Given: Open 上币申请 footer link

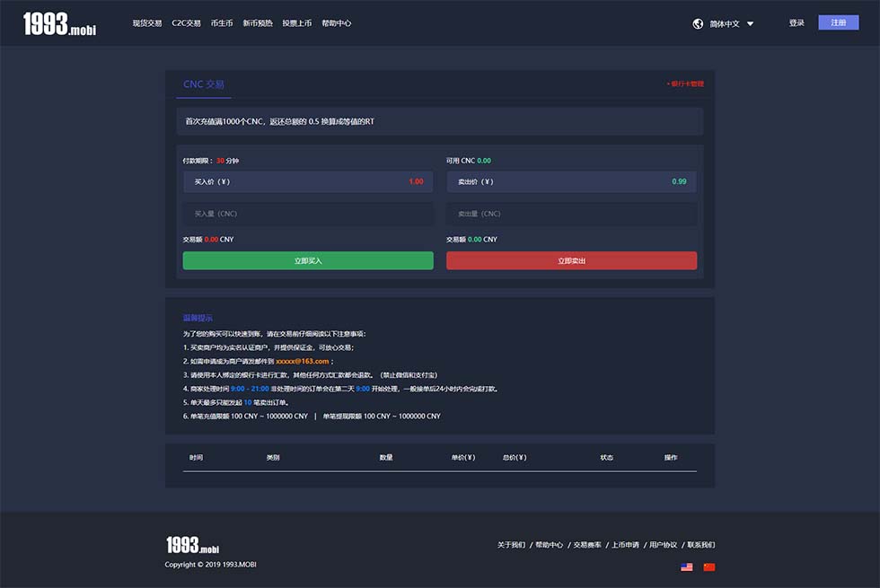Looking at the screenshot, I should point(625,545).
